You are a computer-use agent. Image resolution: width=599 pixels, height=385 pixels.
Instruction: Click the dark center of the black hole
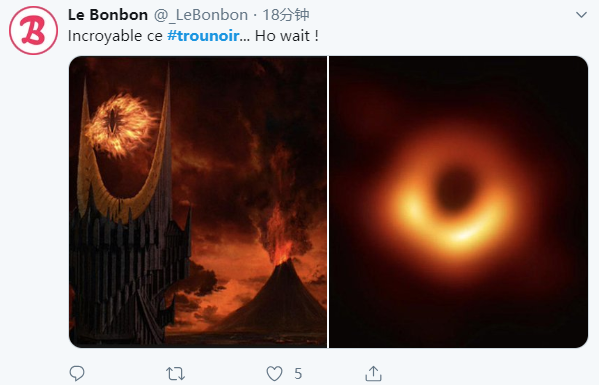coord(455,189)
